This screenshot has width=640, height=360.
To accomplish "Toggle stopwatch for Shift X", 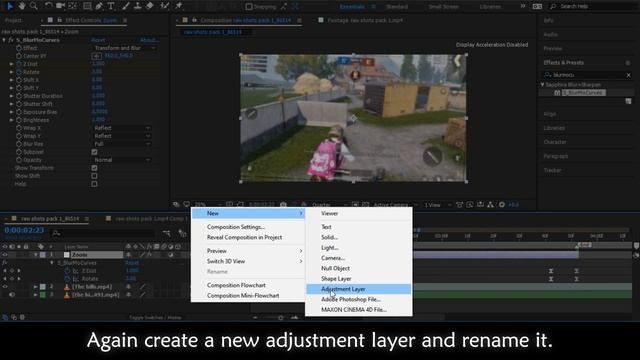I will pyautogui.click(x=19, y=80).
